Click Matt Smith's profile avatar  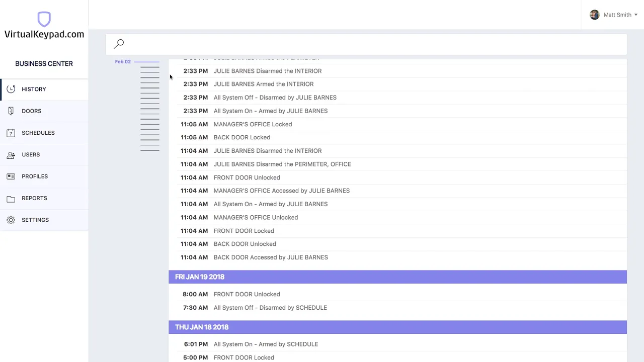[x=595, y=15]
